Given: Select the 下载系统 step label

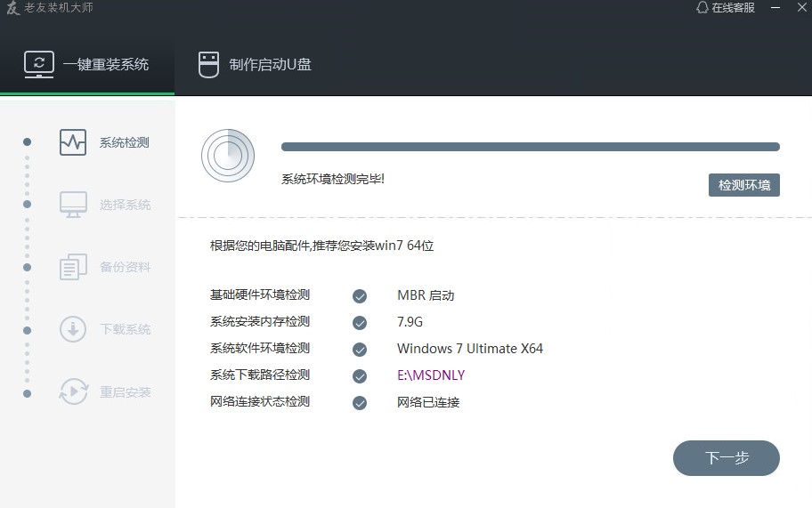Looking at the screenshot, I should tap(125, 329).
